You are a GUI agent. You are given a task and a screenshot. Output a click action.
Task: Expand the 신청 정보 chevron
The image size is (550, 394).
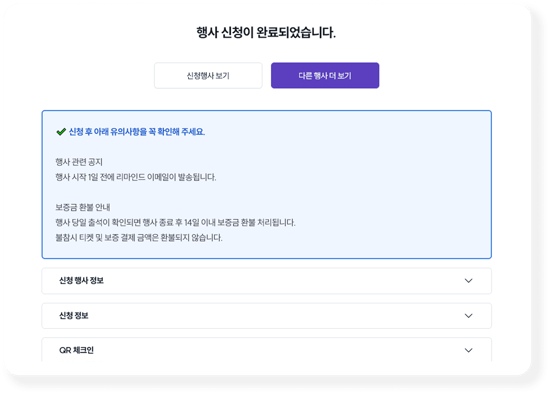pyautogui.click(x=468, y=316)
